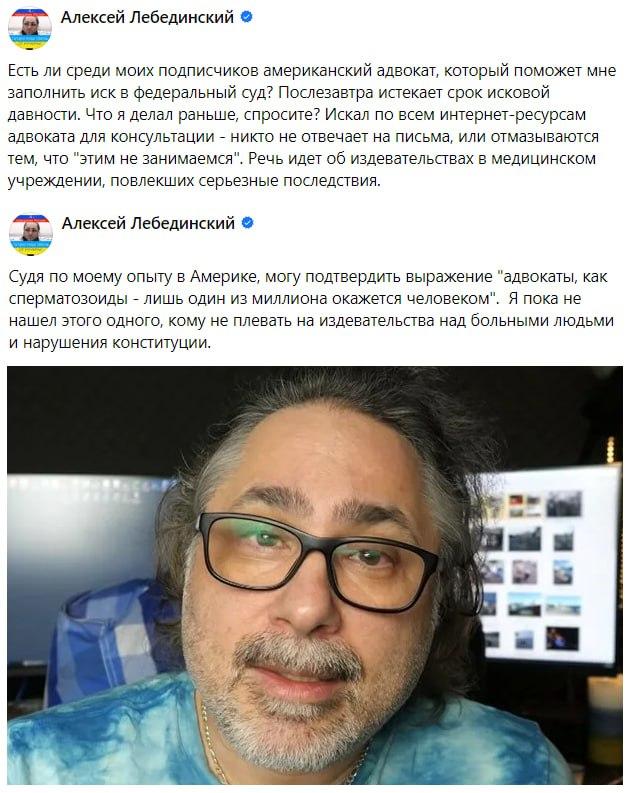Open second post author name Алексей Лебединский
Image resolution: width=632 pixels, height=793 pixels.
[x=148, y=223]
